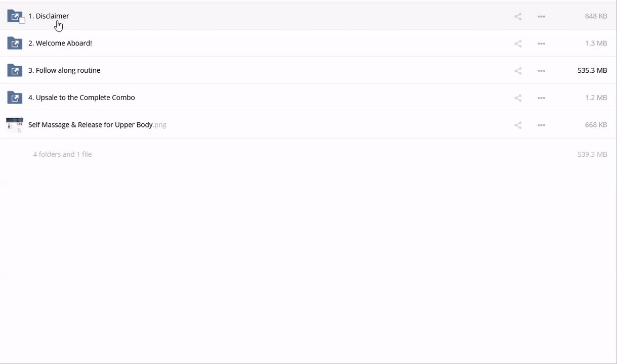Open 4. Upsale to the Complete Combo name
This screenshot has width=617, height=364.
coord(81,98)
